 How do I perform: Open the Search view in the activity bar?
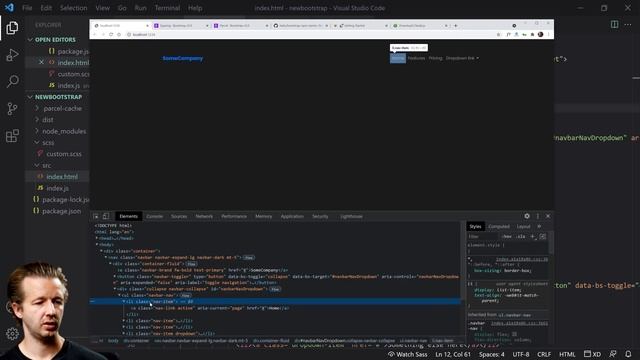click(12, 82)
